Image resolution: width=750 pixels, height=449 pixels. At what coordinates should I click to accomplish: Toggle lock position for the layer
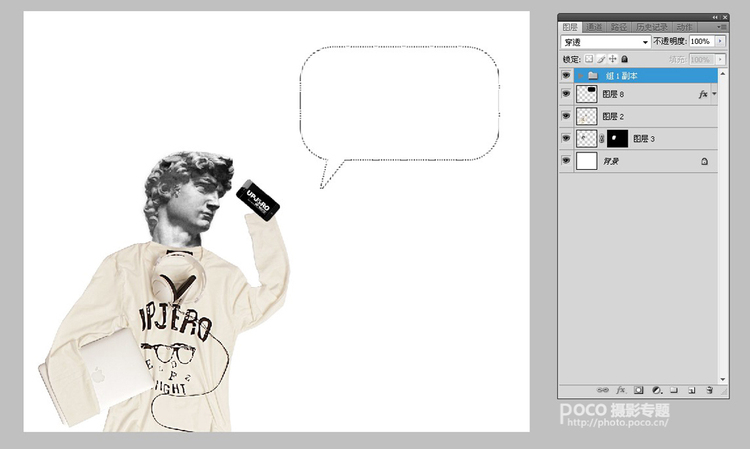tap(613, 59)
